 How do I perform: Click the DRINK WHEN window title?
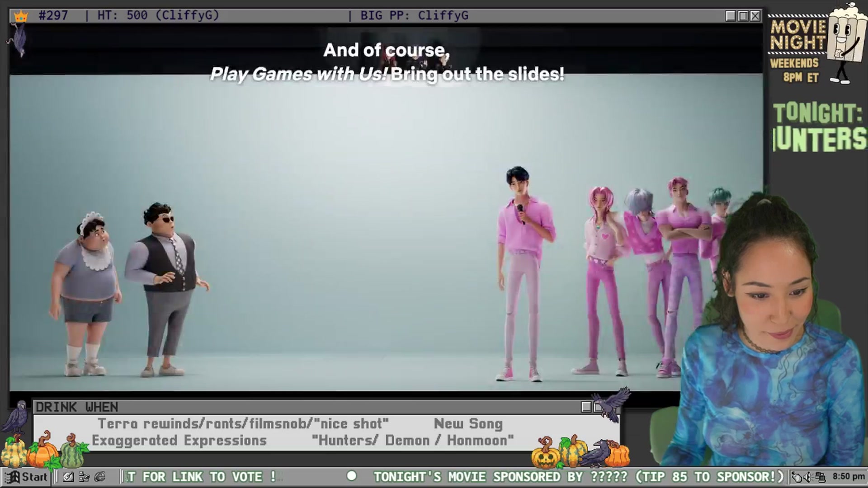(x=77, y=407)
